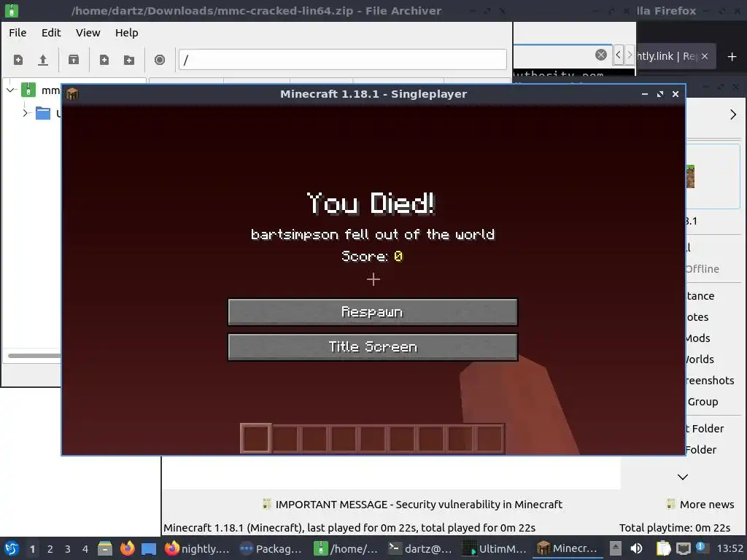
Task: Select the blue folder in archive tree
Action: coord(43,113)
